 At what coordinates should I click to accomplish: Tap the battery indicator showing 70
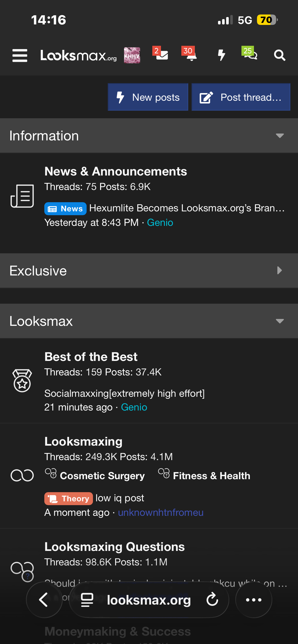coord(267,20)
